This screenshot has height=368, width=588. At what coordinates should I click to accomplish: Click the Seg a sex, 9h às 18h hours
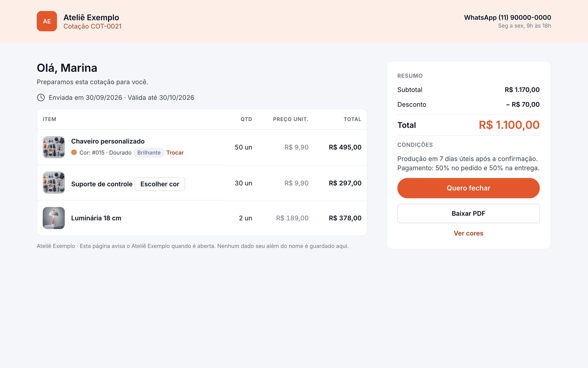point(524,26)
